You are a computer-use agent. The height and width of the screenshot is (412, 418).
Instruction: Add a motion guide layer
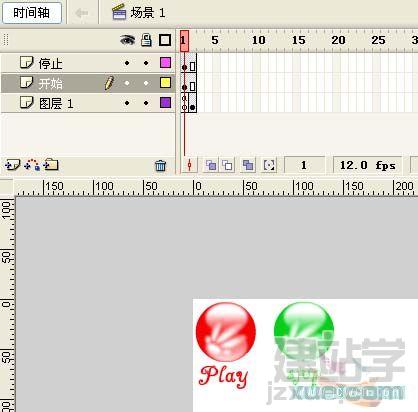point(32,165)
